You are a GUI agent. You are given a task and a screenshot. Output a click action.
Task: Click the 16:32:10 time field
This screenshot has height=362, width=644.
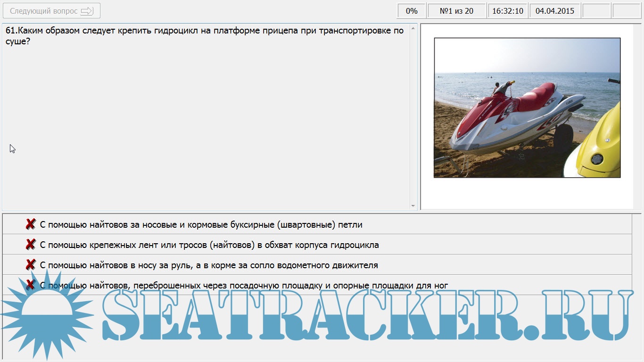point(507,11)
